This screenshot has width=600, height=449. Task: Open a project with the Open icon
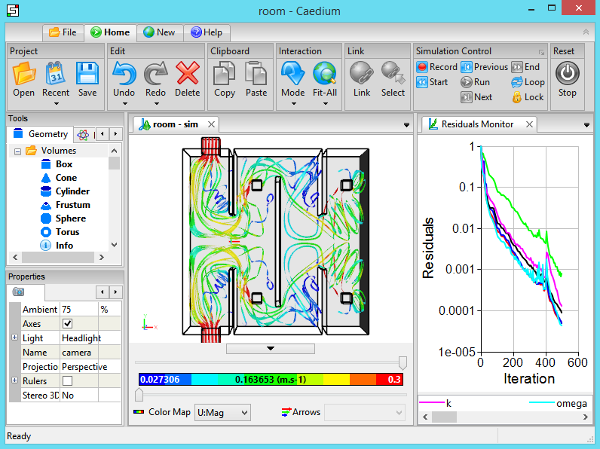[24, 80]
